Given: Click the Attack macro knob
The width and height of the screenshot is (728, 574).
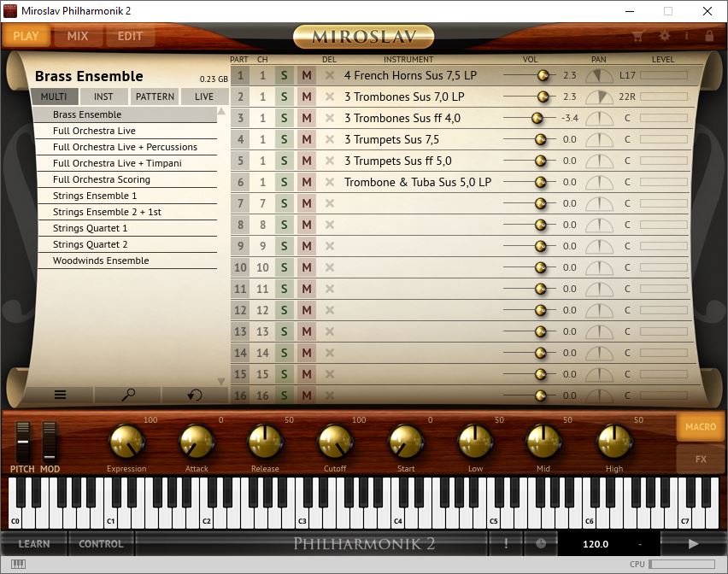Looking at the screenshot, I should [197, 442].
